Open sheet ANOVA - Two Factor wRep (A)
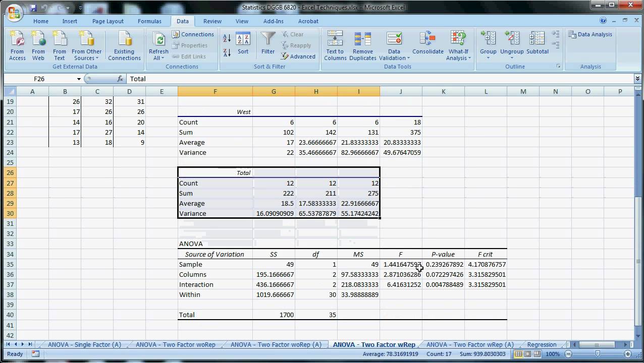644x363 pixels. pos(470,345)
